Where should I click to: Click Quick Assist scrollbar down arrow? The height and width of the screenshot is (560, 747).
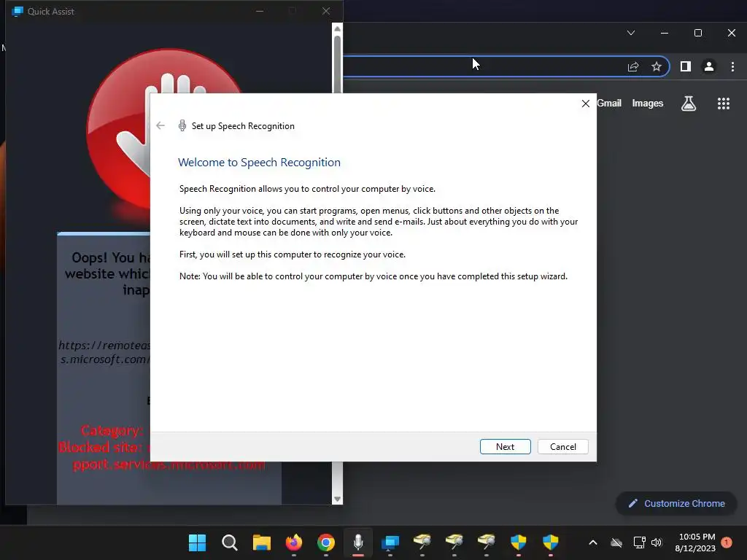(x=337, y=499)
